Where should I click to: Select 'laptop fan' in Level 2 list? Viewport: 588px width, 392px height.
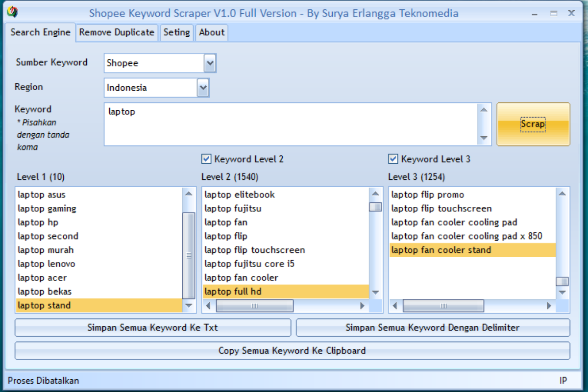click(x=286, y=222)
